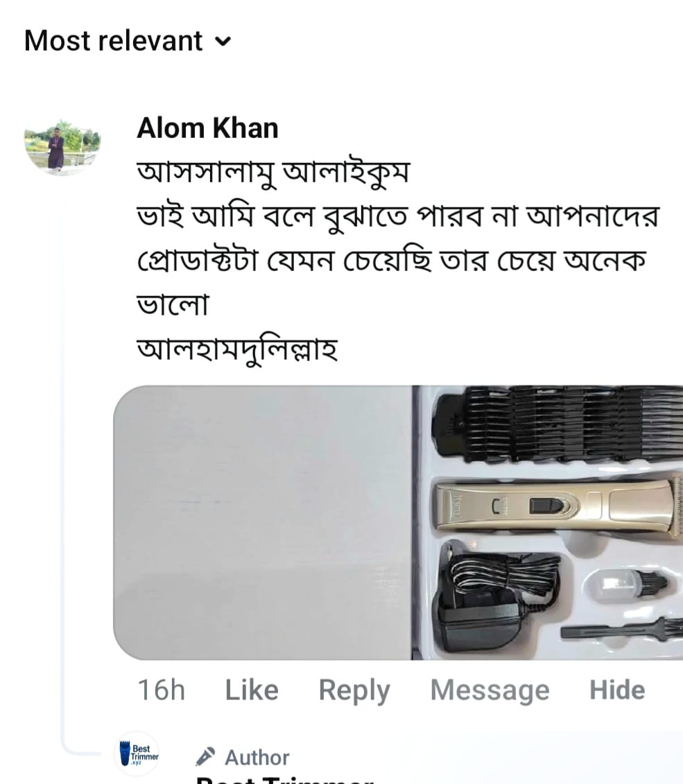Open the Alom Khan profile name link
Image resolution: width=683 pixels, height=784 pixels.
click(x=207, y=128)
